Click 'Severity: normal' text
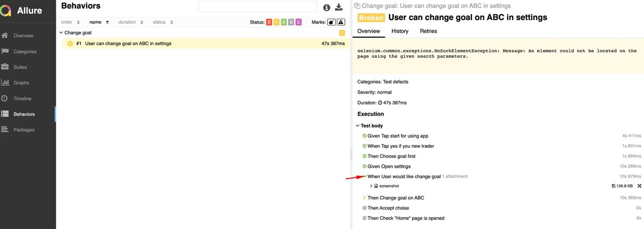 pos(374,92)
